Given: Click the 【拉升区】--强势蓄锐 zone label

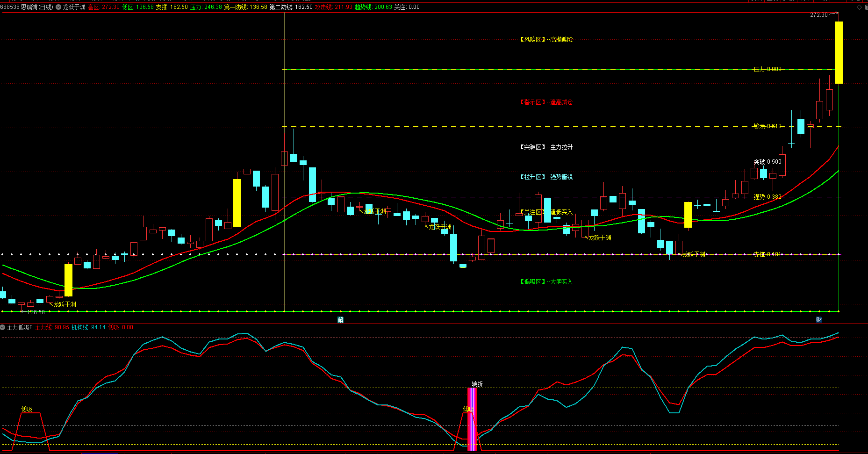Looking at the screenshot, I should (546, 177).
